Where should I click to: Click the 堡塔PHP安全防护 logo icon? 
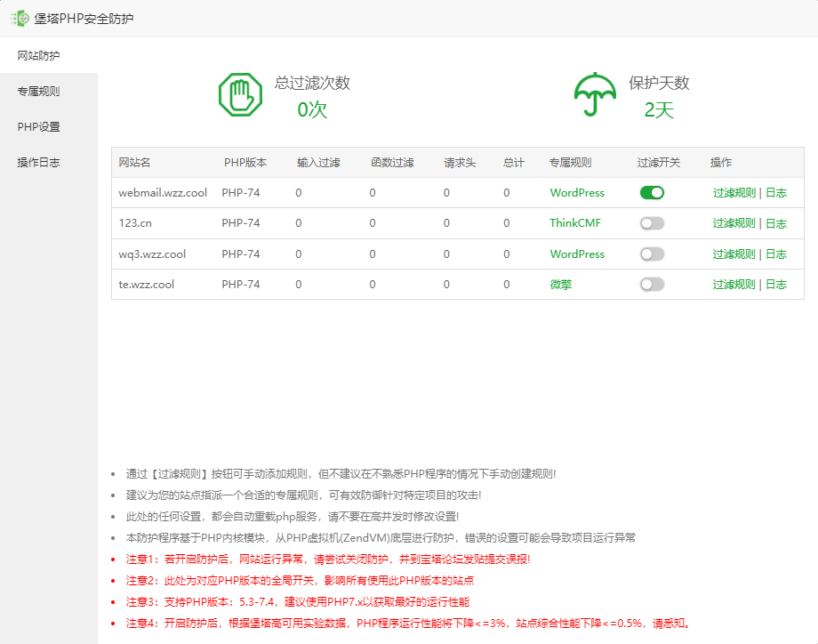(20, 19)
